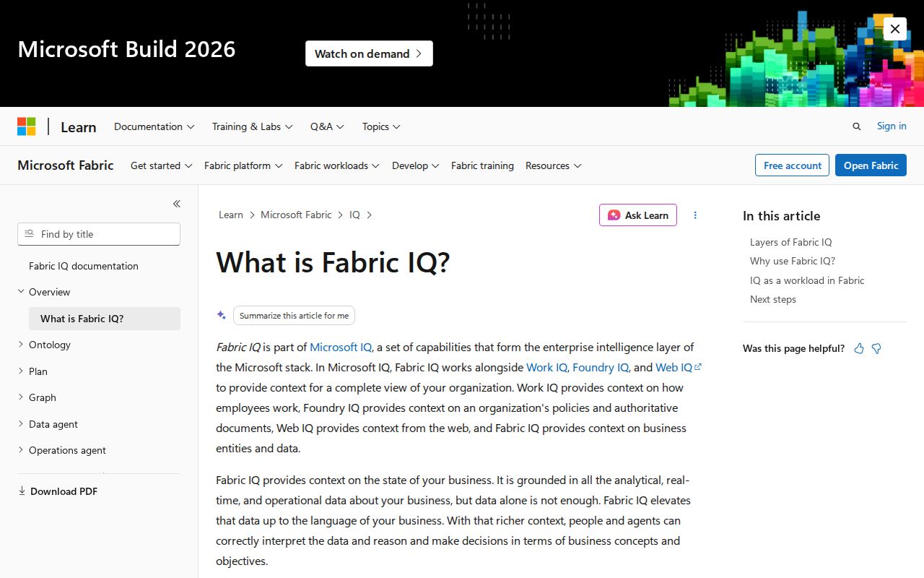The height and width of the screenshot is (578, 924).
Task: Open the Get started dropdown
Action: (x=161, y=165)
